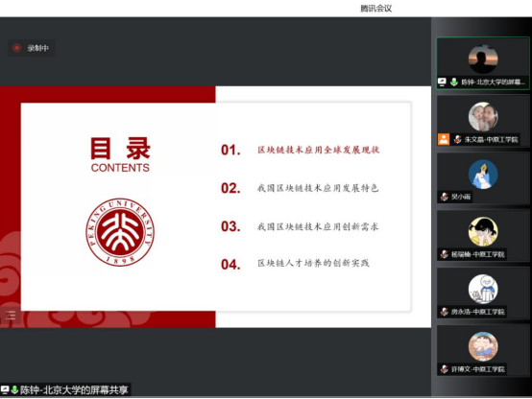Click the Peking University logo on the slide
This screenshot has height=399, width=532.
(120, 232)
